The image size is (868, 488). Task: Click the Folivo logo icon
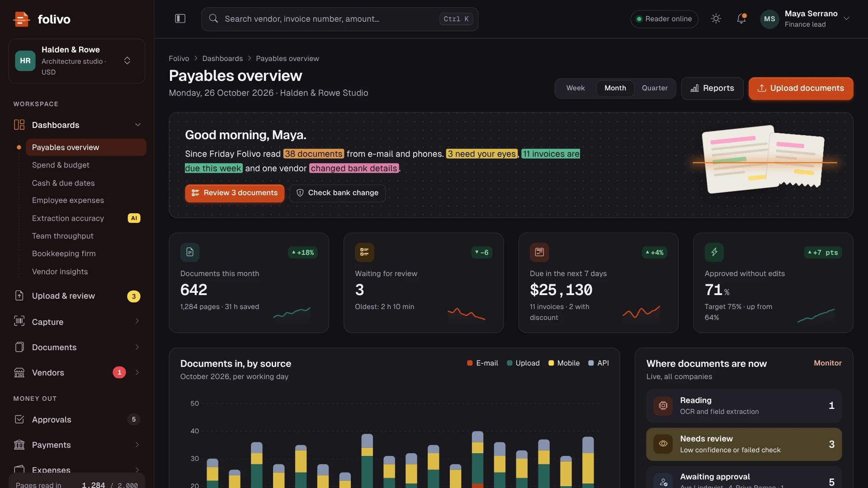tap(21, 19)
